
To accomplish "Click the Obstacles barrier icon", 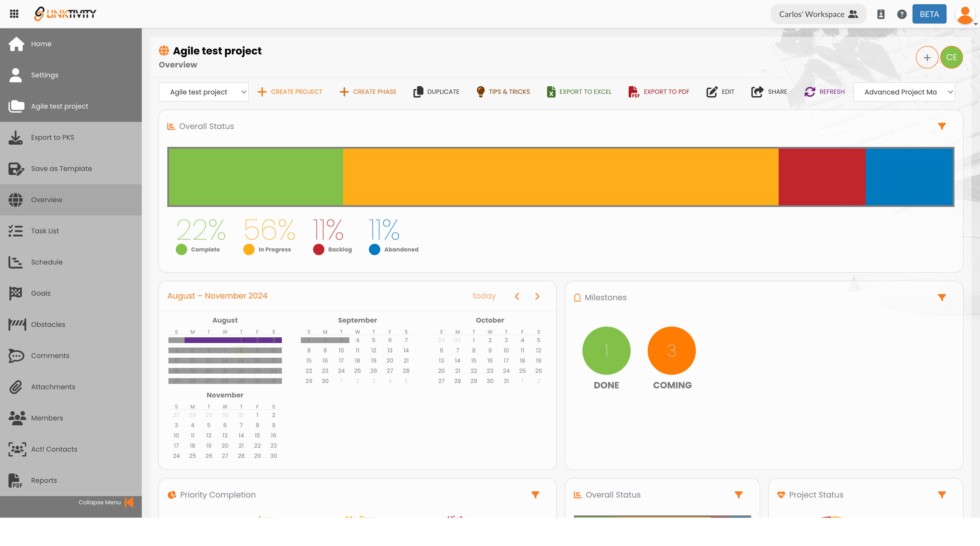I will 17,324.
